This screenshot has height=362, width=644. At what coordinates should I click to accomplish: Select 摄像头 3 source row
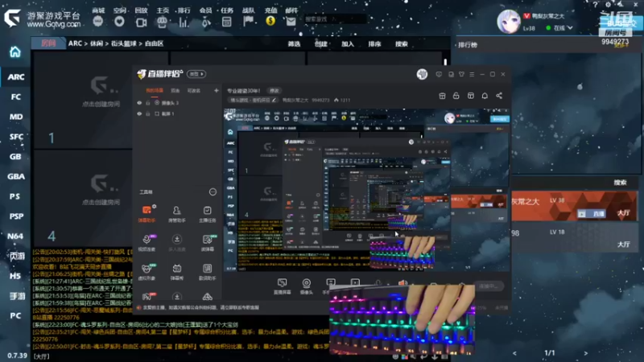(178, 103)
